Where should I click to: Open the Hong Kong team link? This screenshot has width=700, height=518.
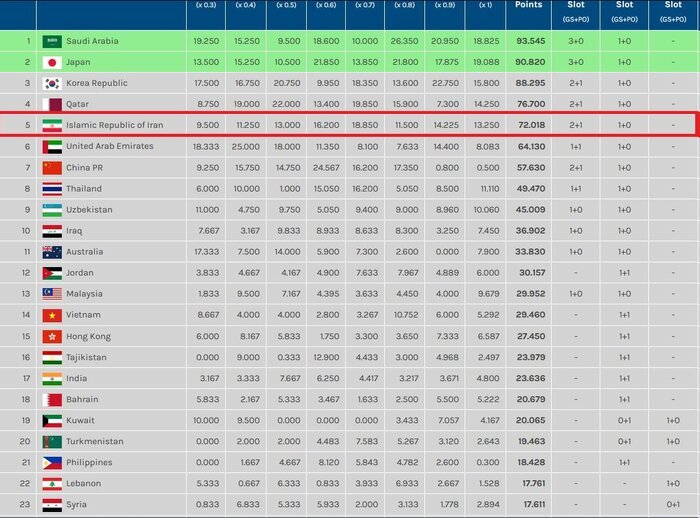point(90,336)
